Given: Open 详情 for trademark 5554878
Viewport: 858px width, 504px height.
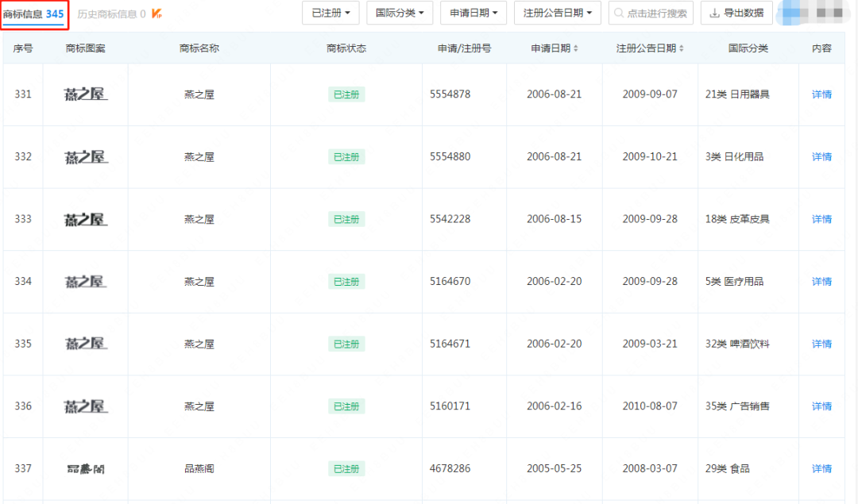Looking at the screenshot, I should [821, 94].
